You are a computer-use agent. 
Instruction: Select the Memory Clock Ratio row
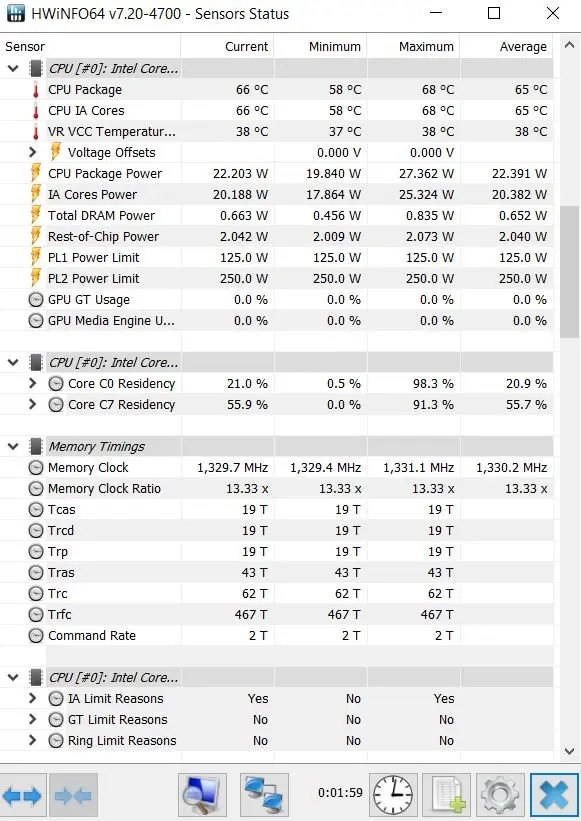[276, 489]
